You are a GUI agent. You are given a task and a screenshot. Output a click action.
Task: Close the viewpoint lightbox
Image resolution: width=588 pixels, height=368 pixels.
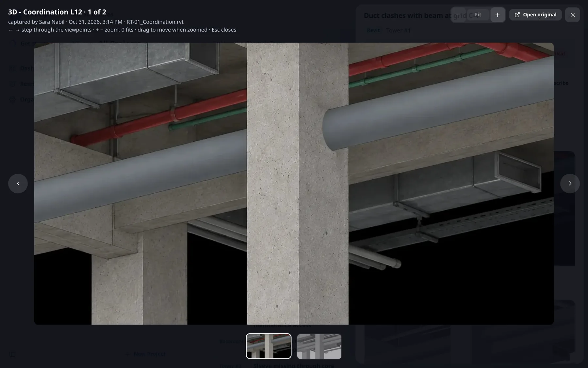coord(572,15)
